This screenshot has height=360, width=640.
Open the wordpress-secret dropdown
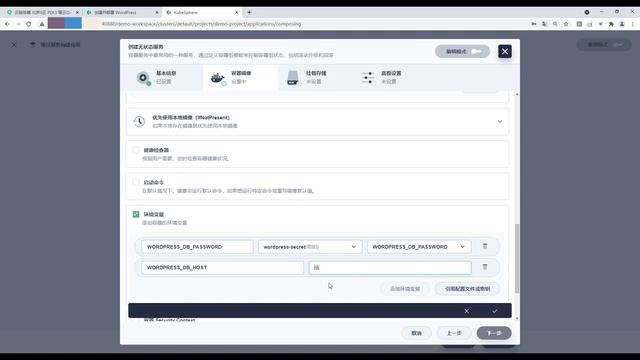coord(310,247)
